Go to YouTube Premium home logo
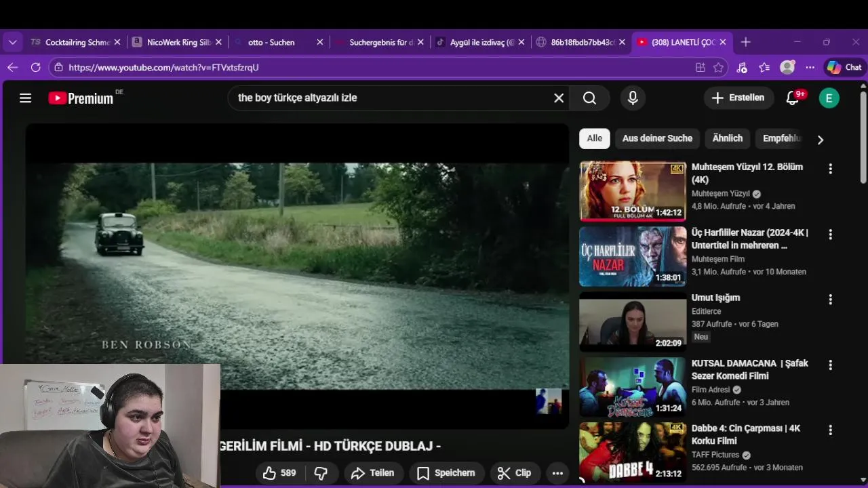 [x=81, y=98]
